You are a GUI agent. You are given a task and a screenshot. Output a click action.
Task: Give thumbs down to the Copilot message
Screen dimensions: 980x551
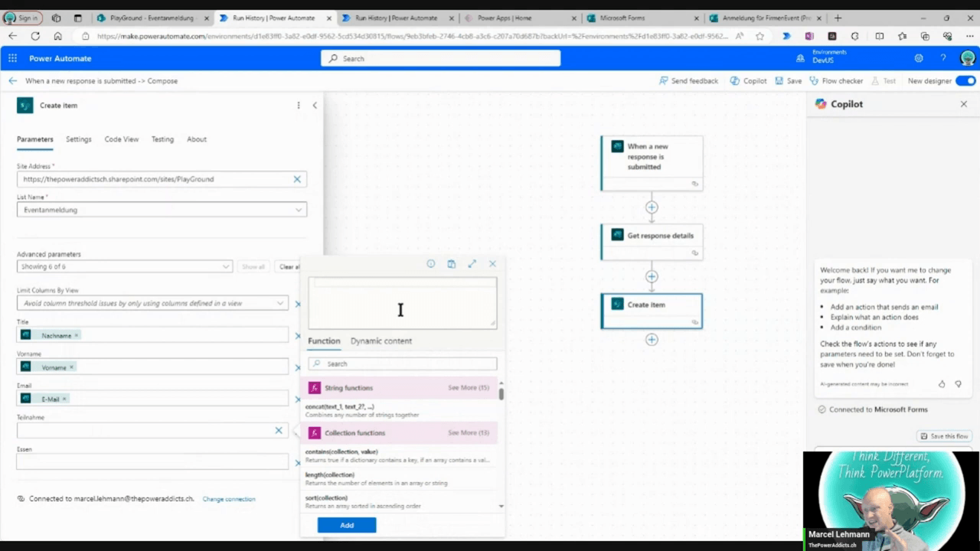[x=958, y=384]
